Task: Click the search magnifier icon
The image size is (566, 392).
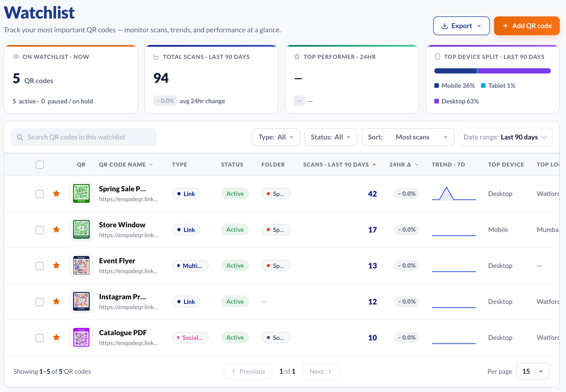Action: 20,137
